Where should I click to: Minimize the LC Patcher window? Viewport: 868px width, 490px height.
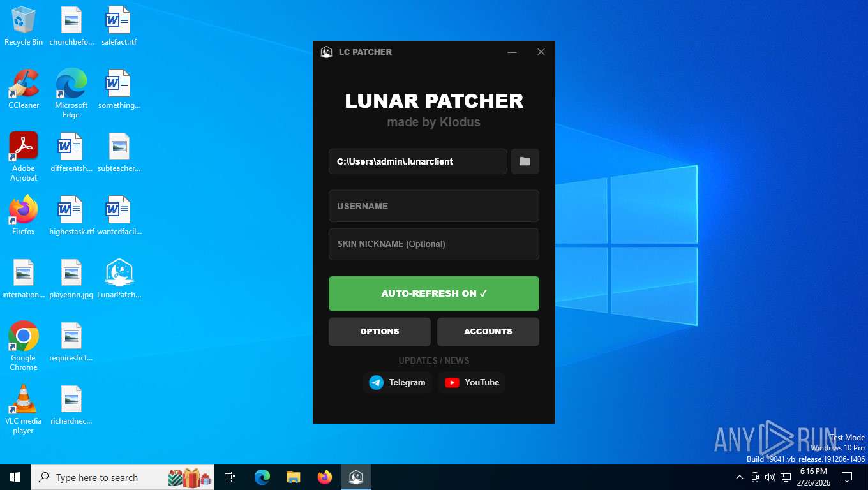[512, 52]
